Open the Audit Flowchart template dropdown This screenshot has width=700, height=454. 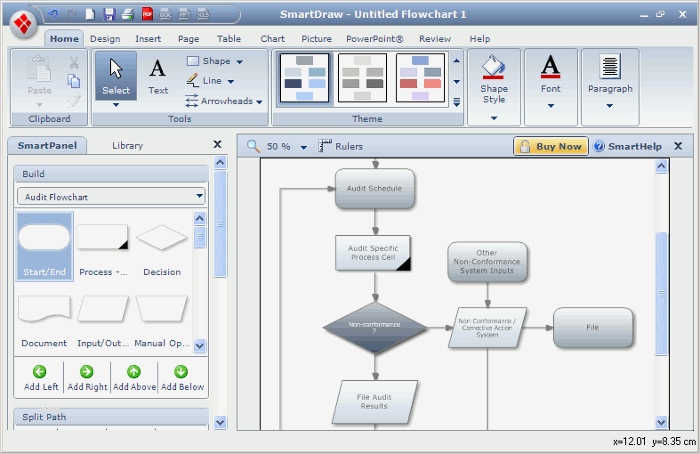click(x=199, y=196)
